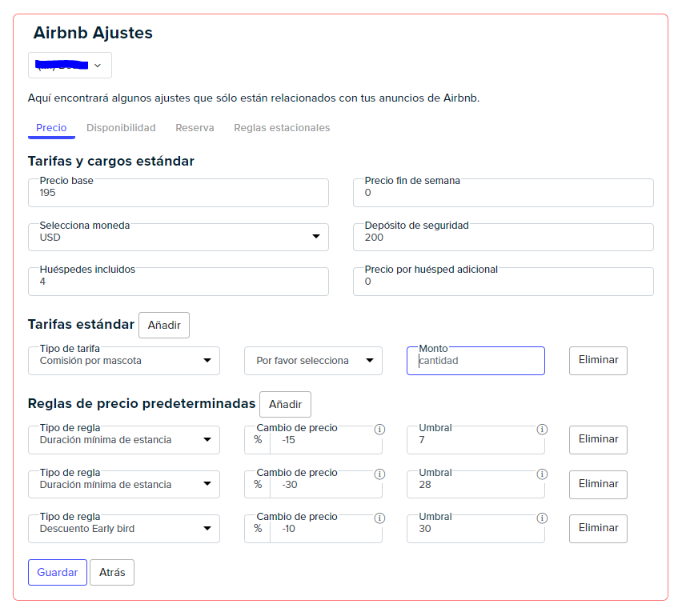The width and height of the screenshot is (686, 616).
Task: Show info for Umbral value 28
Action: (542, 474)
